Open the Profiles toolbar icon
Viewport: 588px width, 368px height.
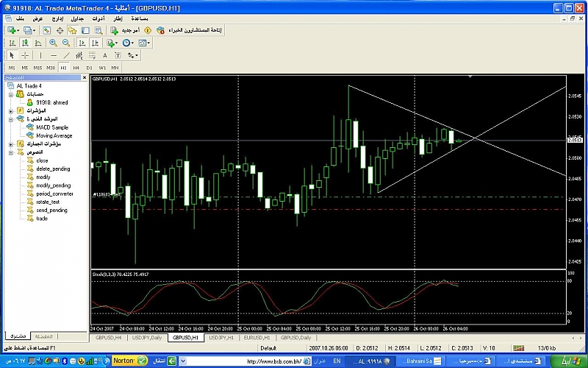[27, 30]
